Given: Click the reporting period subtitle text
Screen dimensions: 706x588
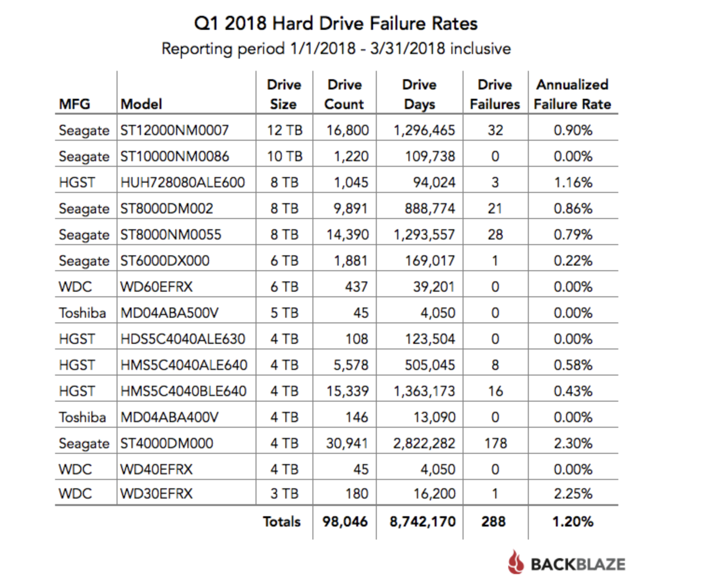Looking at the screenshot, I should tap(336, 48).
